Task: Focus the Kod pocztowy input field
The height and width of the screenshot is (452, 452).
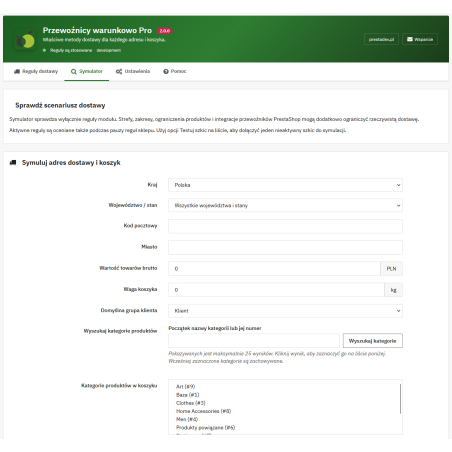Action: point(285,226)
